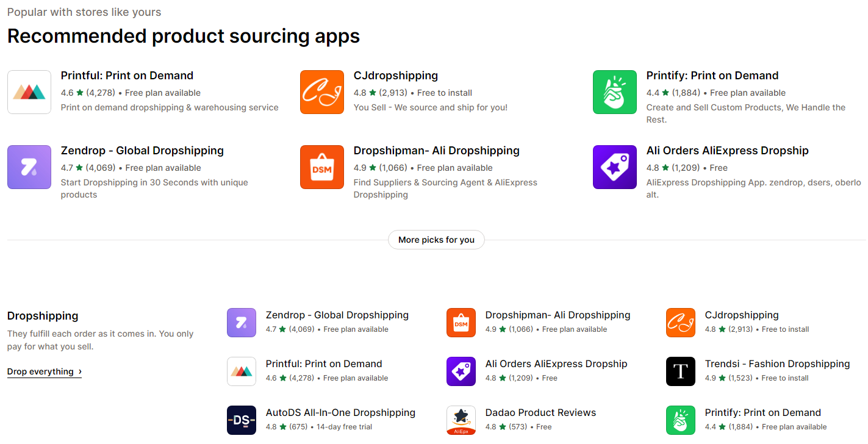Open CJdropshipping title in recommended section
The height and width of the screenshot is (444, 868).
point(396,76)
